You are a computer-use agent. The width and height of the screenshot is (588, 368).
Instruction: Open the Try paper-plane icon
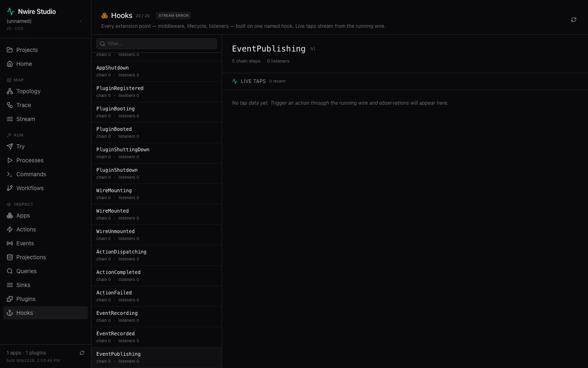pyautogui.click(x=10, y=146)
